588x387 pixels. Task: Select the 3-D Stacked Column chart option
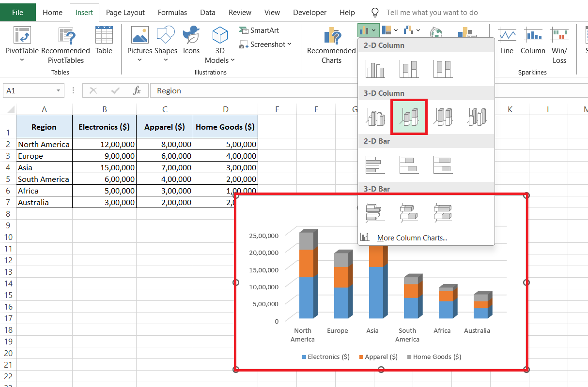[x=409, y=117]
